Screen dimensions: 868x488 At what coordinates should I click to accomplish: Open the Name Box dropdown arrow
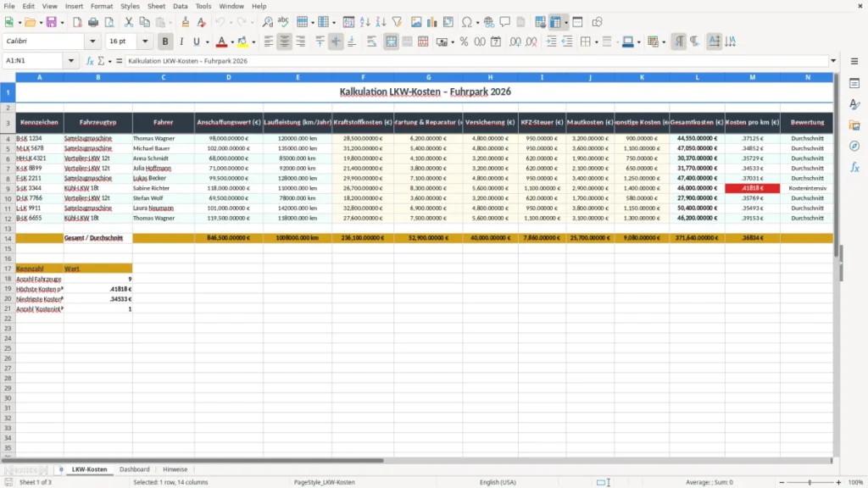click(71, 61)
